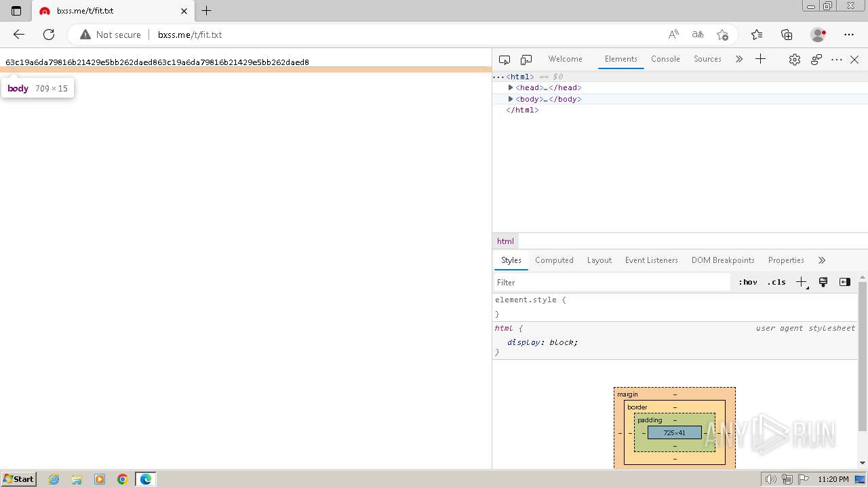Show more DevTools tabs chevron
The height and width of the screenshot is (488, 868).
tap(739, 59)
